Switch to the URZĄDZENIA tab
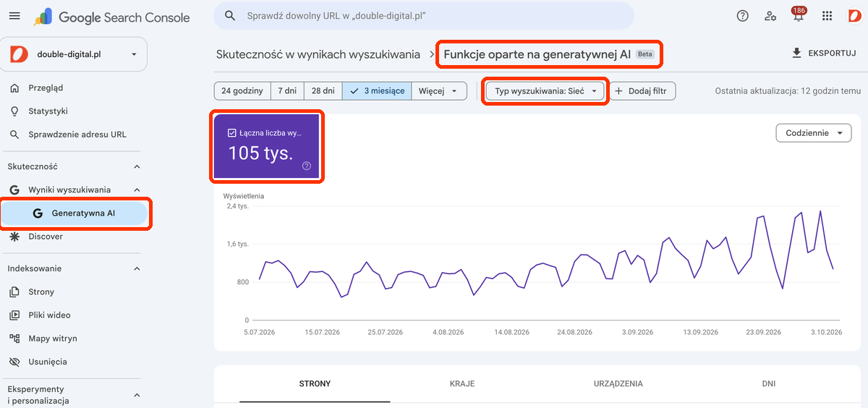Viewport: 868px width, 408px height. [618, 384]
